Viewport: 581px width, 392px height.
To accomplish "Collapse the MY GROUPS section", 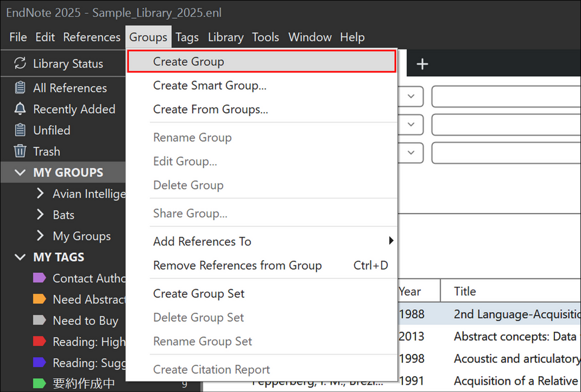I will (x=20, y=172).
